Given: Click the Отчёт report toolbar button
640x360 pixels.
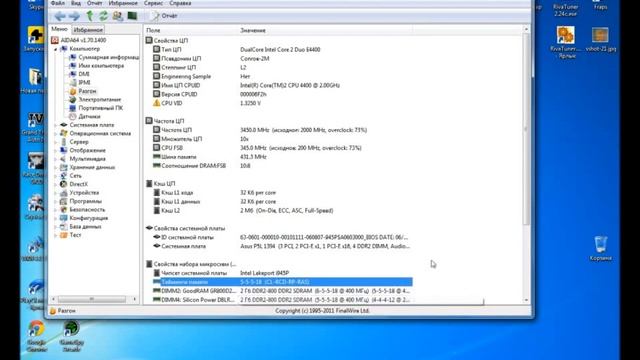Looking at the screenshot, I should (x=164, y=16).
